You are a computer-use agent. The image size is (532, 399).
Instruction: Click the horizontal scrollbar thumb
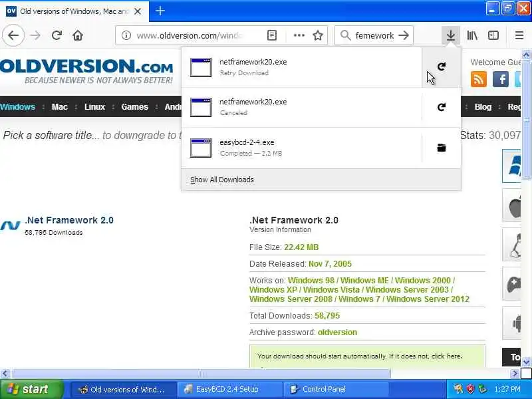point(200,374)
